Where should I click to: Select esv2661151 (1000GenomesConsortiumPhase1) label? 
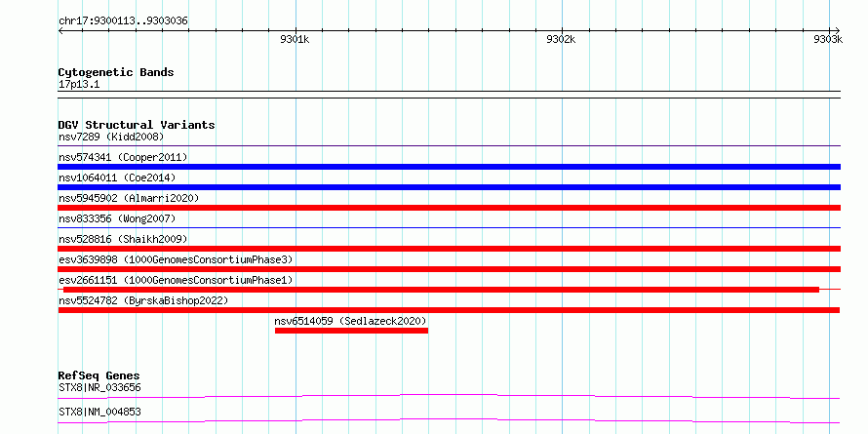(x=176, y=280)
